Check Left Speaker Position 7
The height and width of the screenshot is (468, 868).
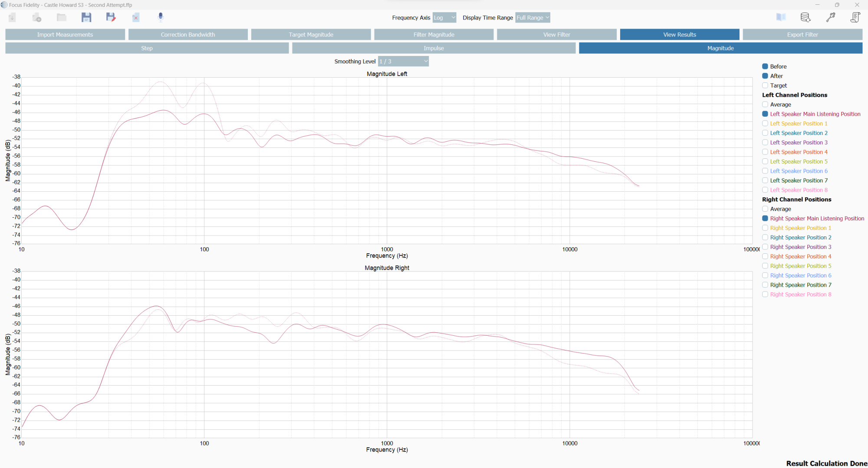tap(765, 180)
